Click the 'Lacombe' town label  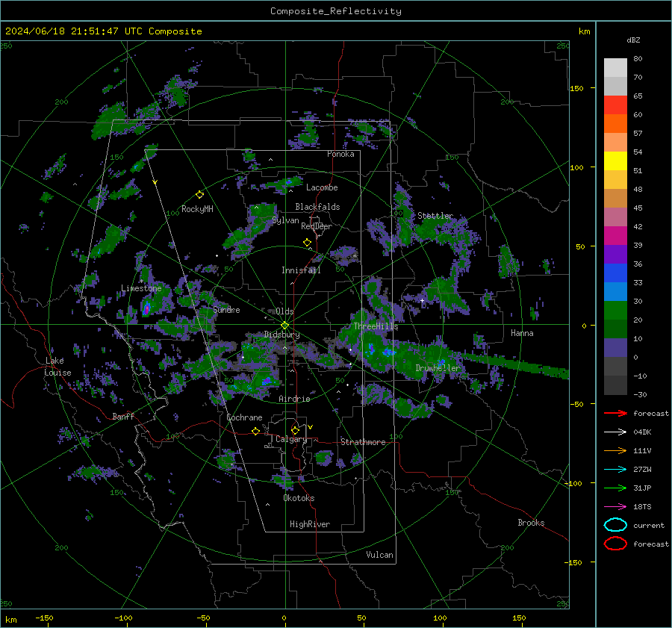pos(322,187)
